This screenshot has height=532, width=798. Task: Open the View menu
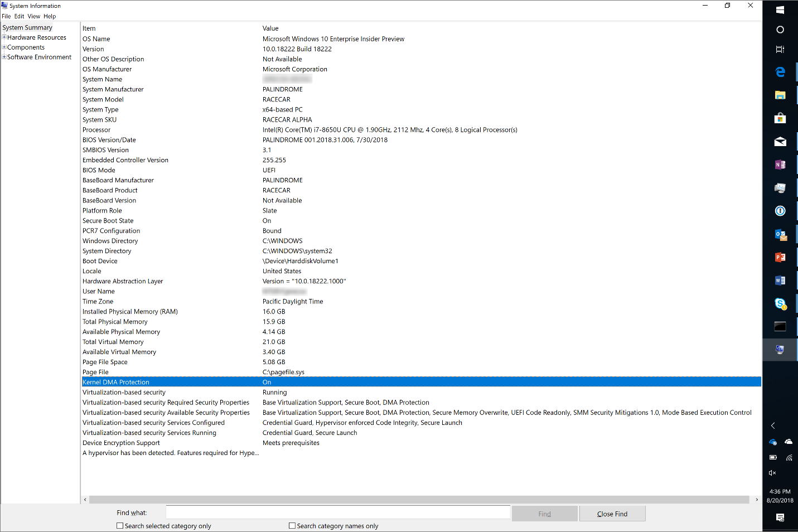click(33, 16)
